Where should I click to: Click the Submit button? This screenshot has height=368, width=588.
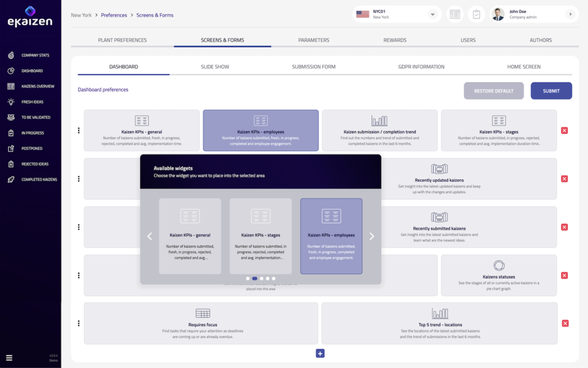pyautogui.click(x=551, y=91)
